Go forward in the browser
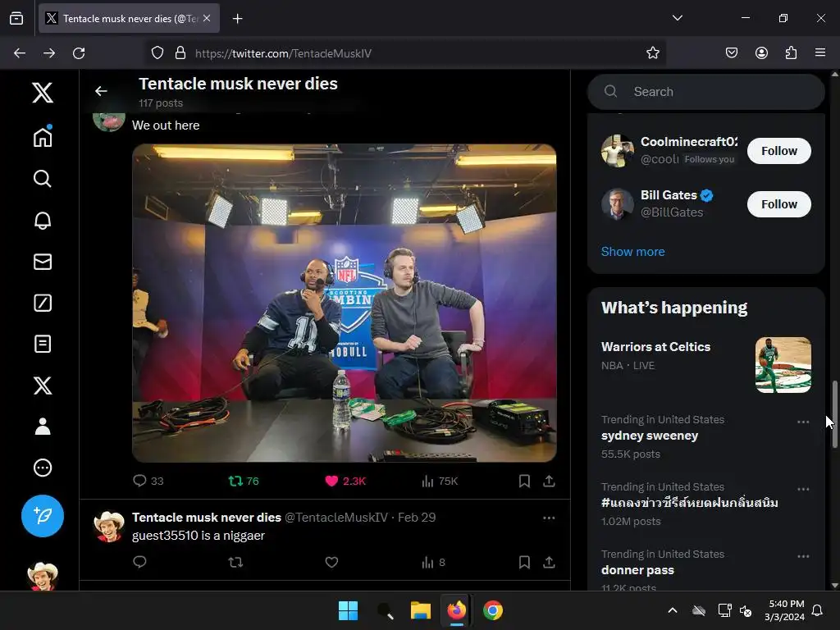 49,53
